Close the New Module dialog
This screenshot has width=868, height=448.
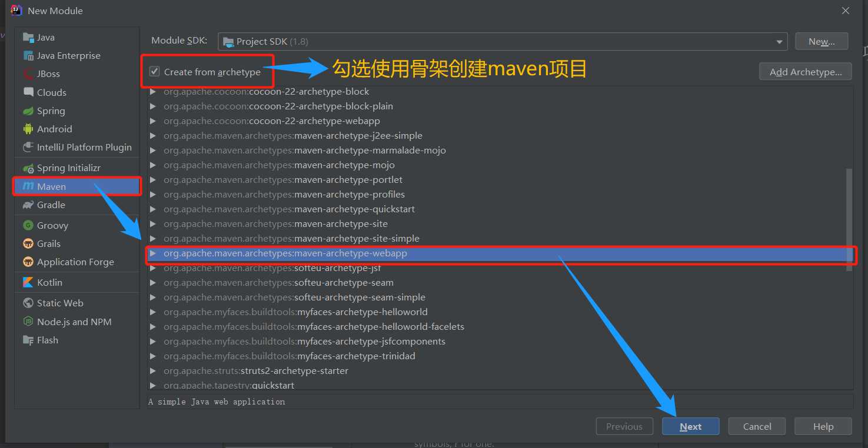(x=846, y=11)
